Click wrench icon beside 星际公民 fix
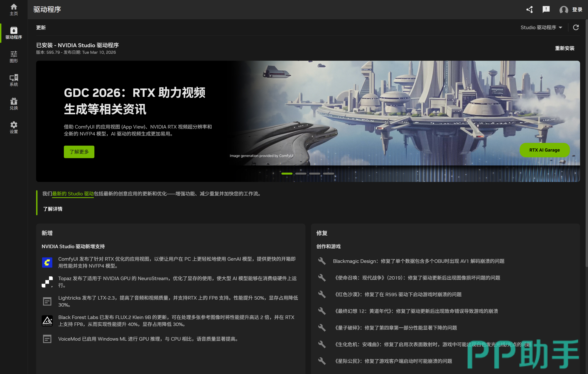588x374 pixels. pos(322,361)
